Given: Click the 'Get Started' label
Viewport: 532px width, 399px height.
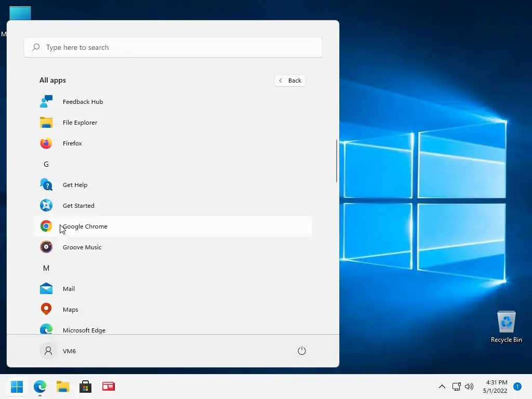Looking at the screenshot, I should [78, 206].
